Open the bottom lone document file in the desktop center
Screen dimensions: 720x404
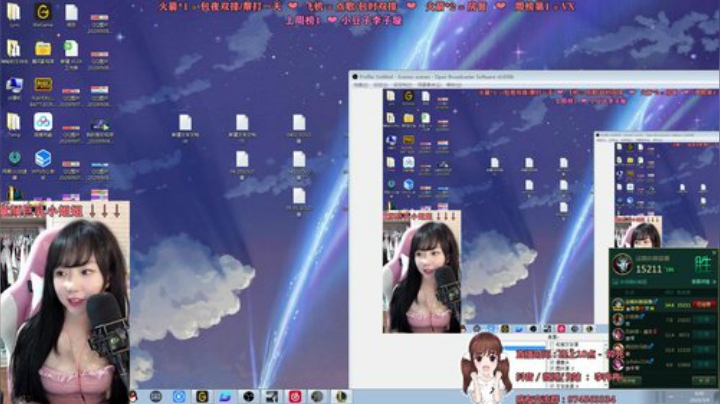pos(299,201)
